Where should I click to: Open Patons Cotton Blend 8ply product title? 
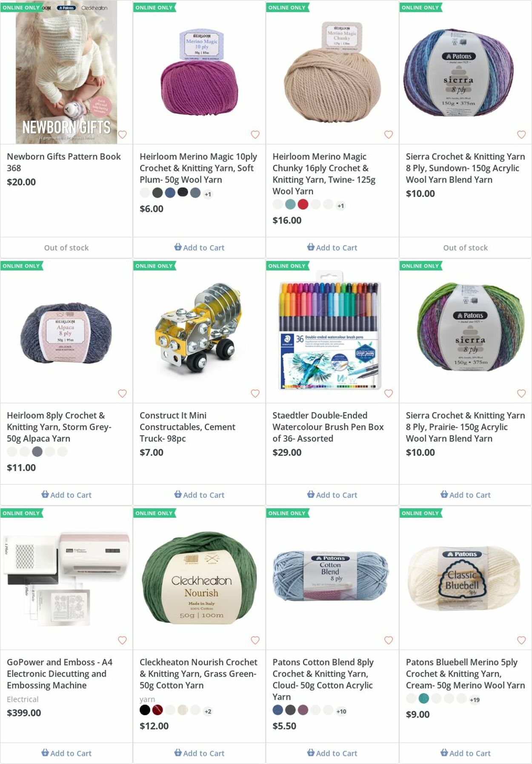tap(323, 679)
